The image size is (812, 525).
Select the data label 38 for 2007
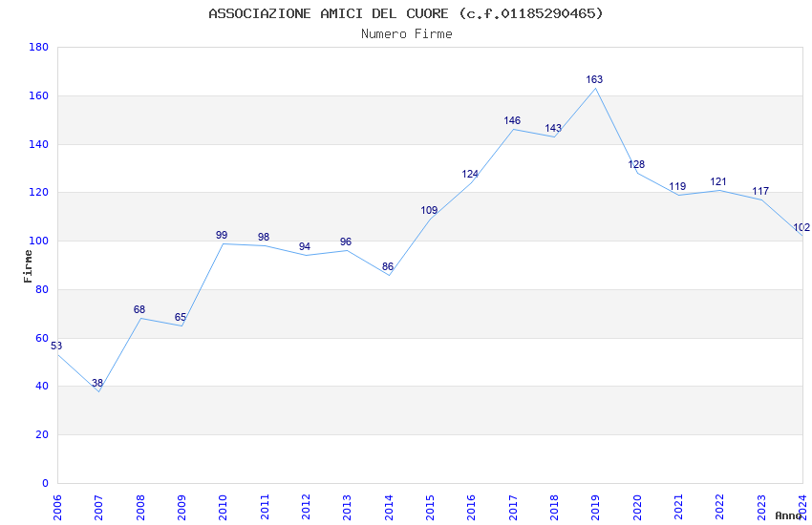(x=97, y=383)
